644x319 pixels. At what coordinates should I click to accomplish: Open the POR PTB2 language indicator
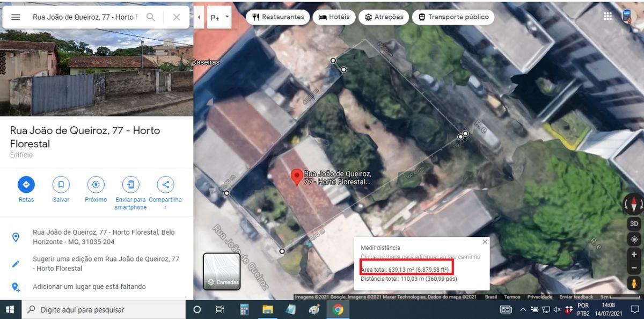pos(583,309)
